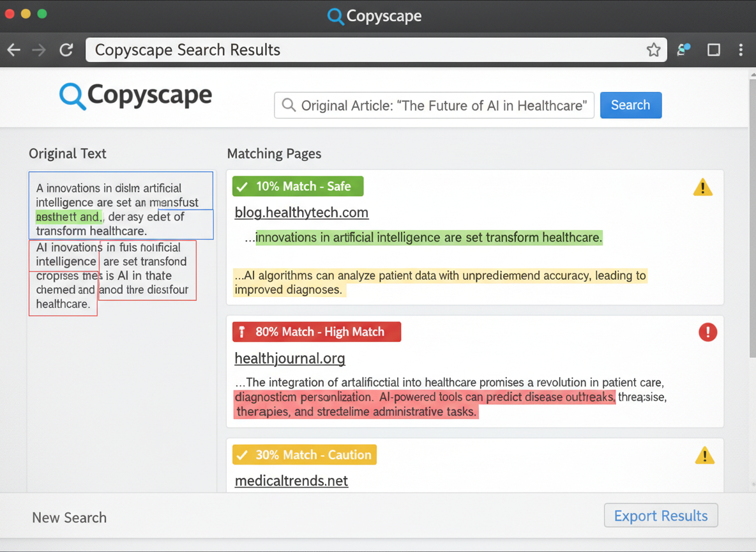Click the yellow warning icon on healthytech result
Screen dimensions: 756x552
702,187
